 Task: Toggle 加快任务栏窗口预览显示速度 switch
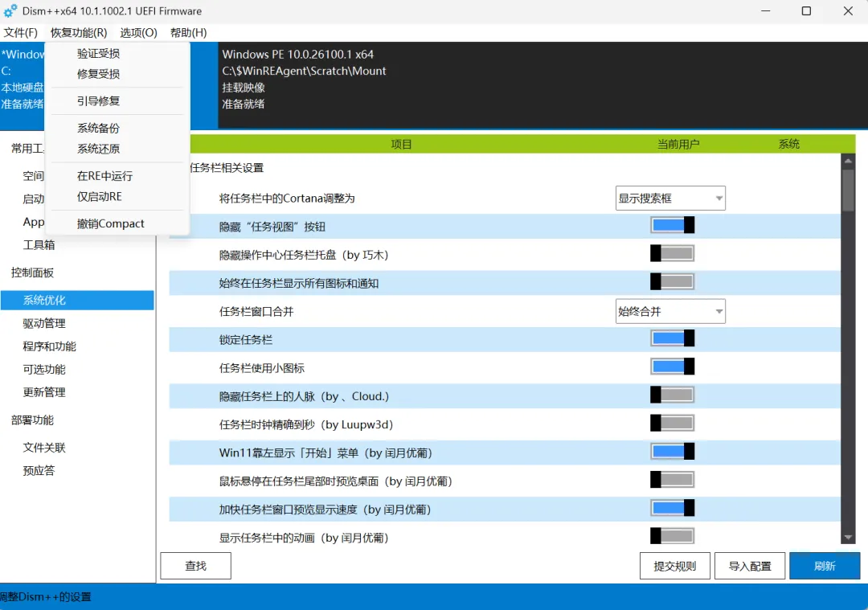672,508
